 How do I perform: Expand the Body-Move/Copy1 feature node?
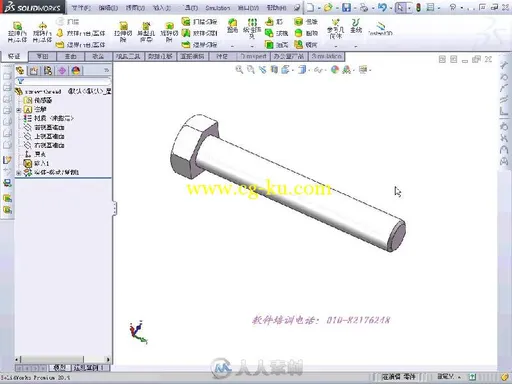coord(19,172)
